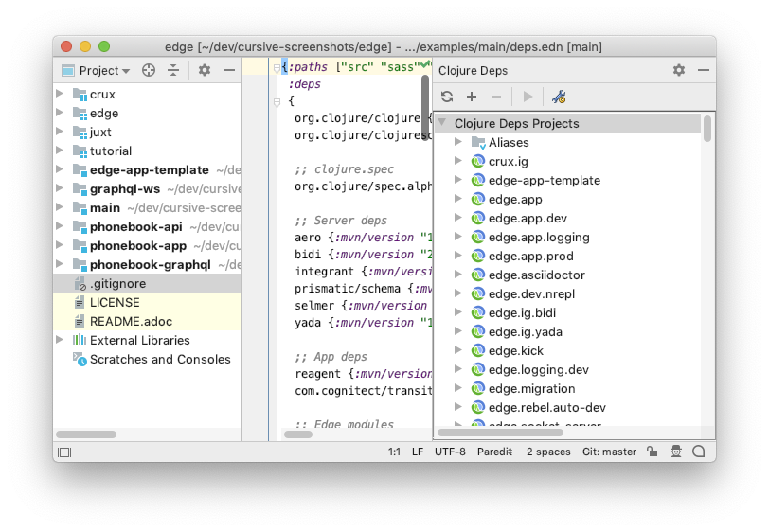Select phonebook-graphql module

click(x=148, y=265)
